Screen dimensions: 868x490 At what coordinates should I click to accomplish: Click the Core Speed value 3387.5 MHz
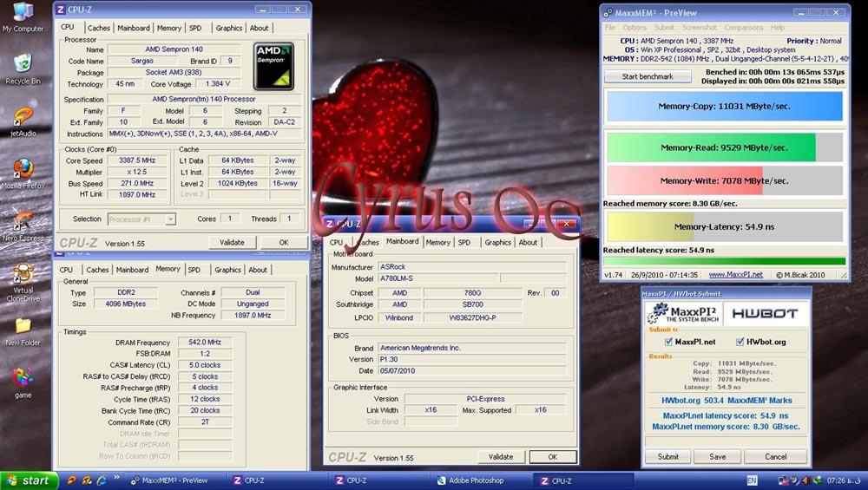[137, 160]
